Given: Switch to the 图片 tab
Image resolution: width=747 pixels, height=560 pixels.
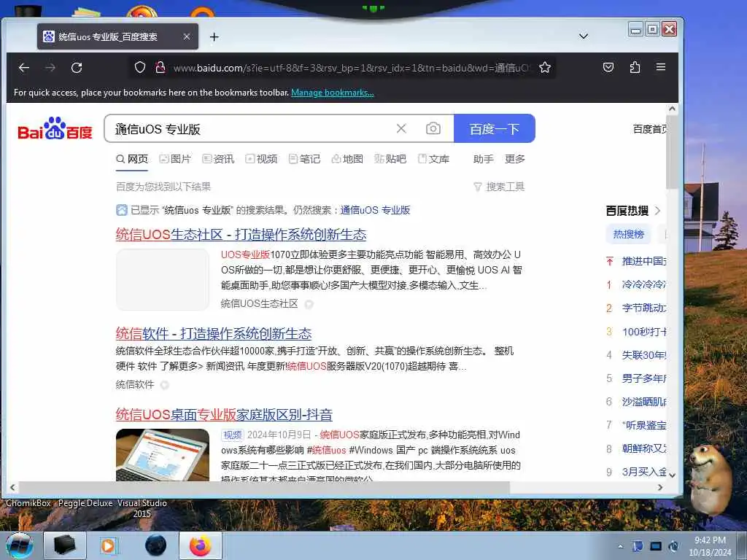Looking at the screenshot, I should click(175, 159).
